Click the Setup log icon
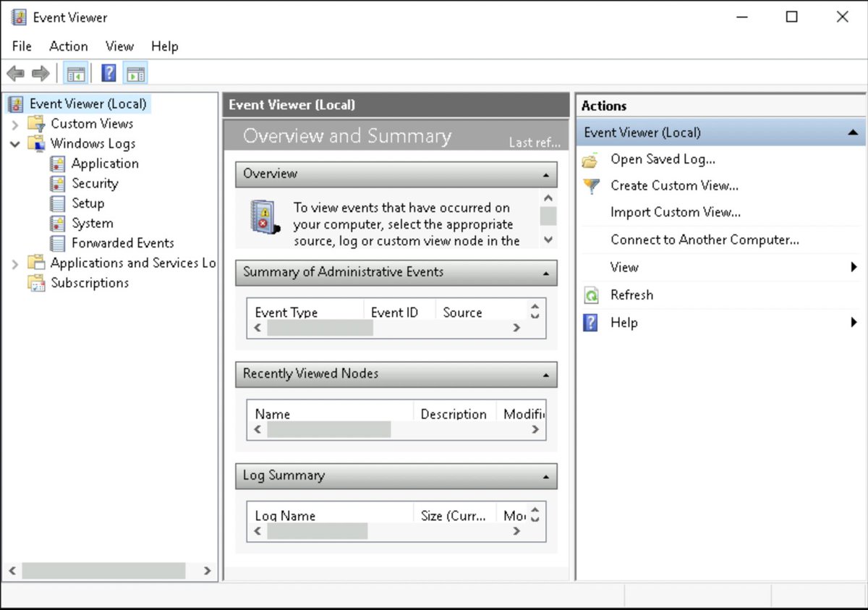 click(x=58, y=203)
